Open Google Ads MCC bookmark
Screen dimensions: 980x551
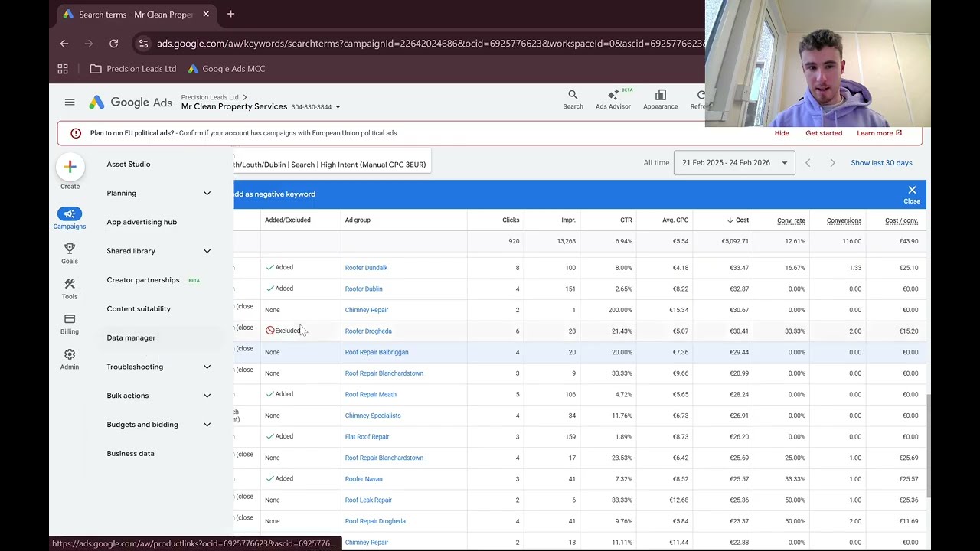227,69
